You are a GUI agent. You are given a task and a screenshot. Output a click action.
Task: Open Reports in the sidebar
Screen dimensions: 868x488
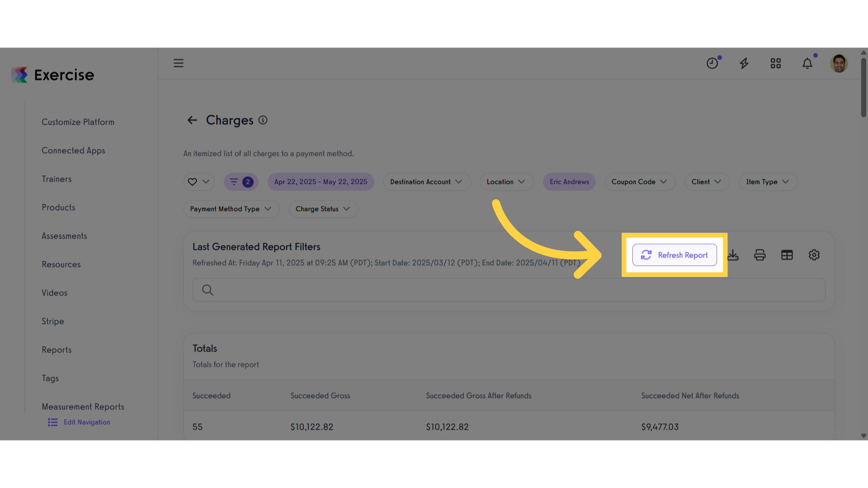click(57, 350)
